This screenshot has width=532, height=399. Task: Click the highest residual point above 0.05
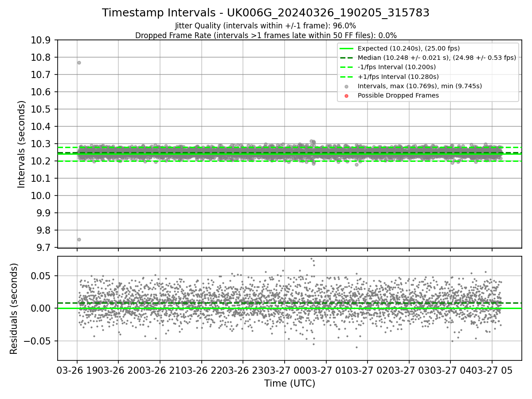point(311,259)
